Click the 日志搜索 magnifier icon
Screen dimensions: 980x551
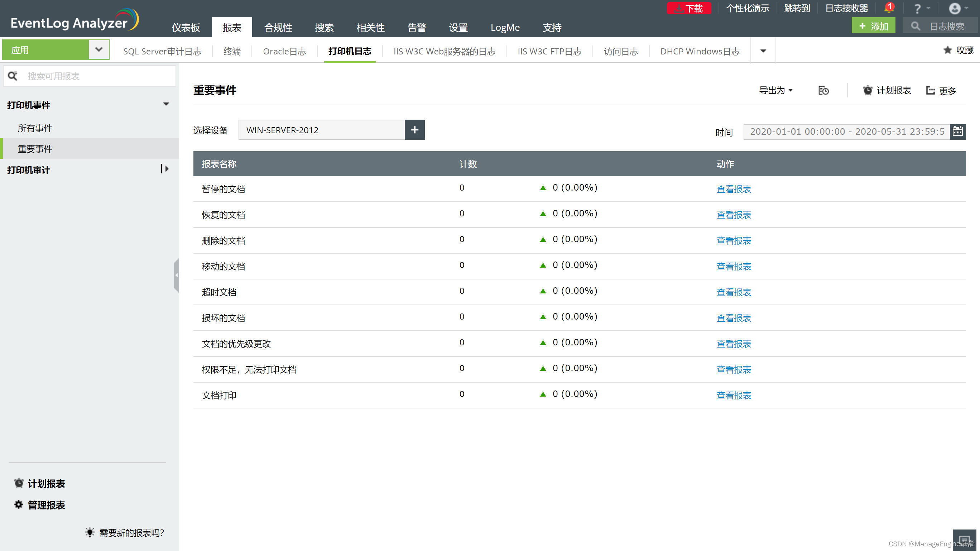916,26
